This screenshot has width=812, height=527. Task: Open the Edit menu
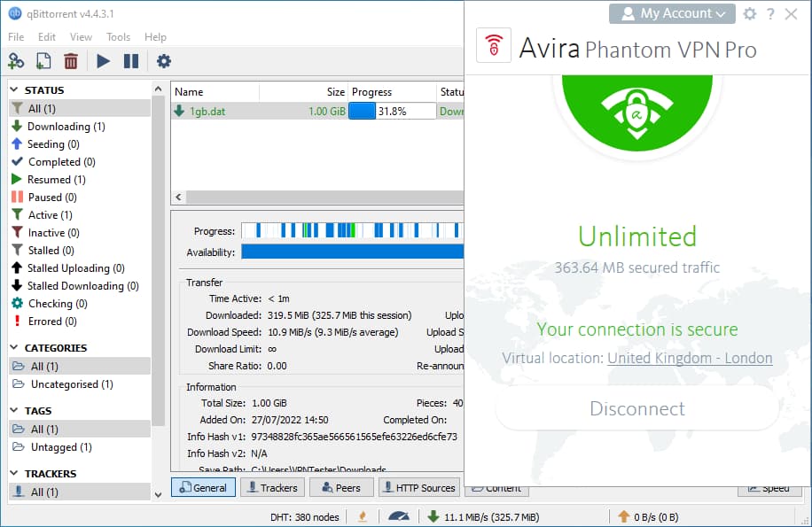click(47, 36)
